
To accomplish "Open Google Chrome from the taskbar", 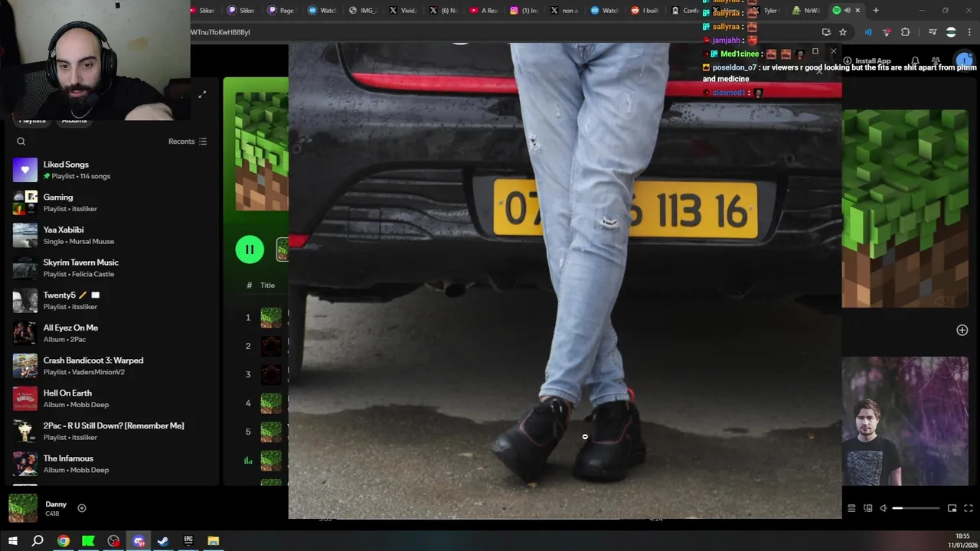I will (64, 541).
